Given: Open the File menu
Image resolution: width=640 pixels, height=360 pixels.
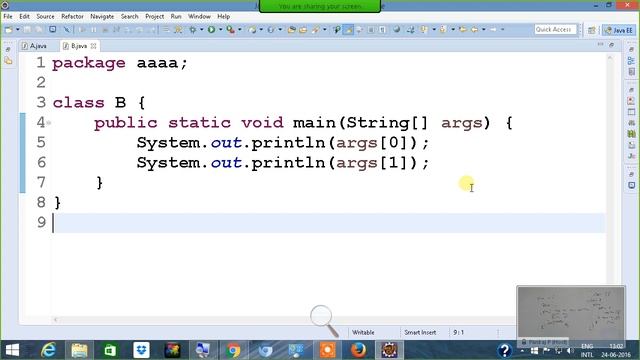Looking at the screenshot, I should (x=8, y=16).
